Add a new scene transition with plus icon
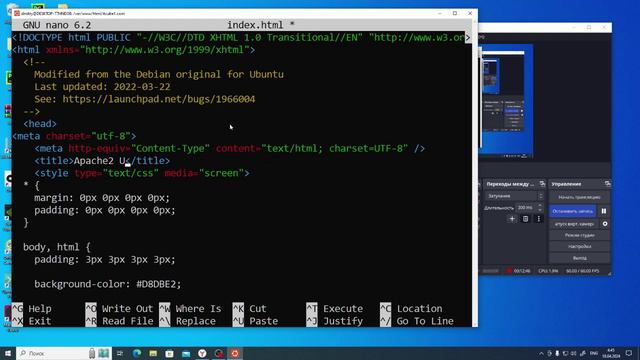This screenshot has height=360, width=640. (x=512, y=219)
